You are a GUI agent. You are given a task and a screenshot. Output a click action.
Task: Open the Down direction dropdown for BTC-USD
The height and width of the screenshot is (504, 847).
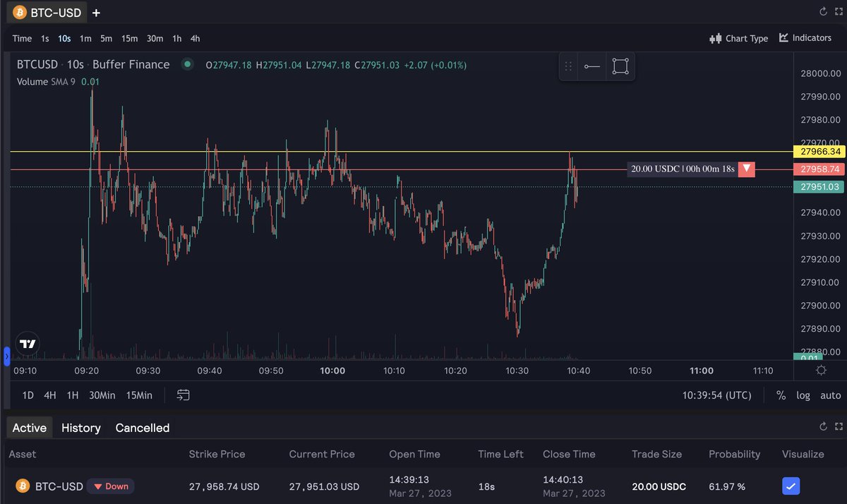tap(110, 486)
